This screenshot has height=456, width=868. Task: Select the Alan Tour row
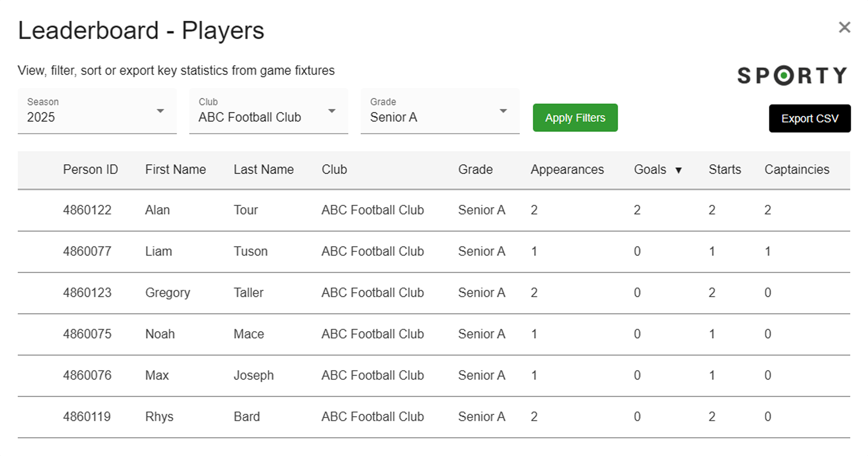coord(434,210)
